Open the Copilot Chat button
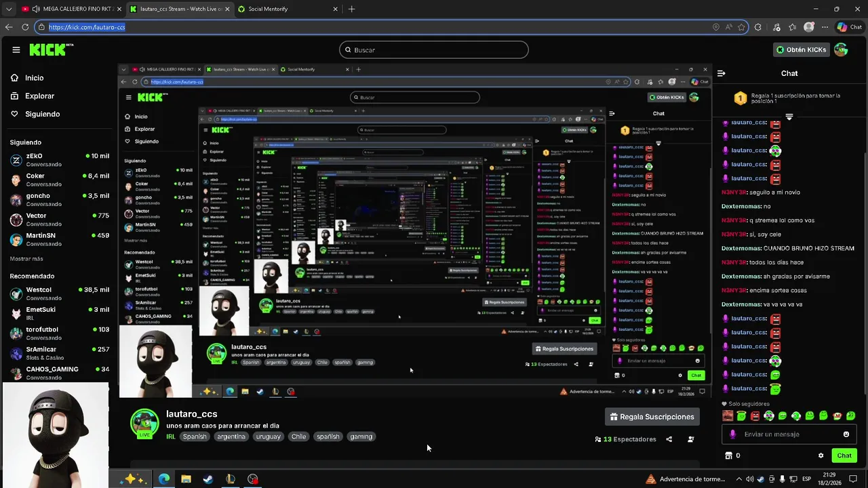 (849, 27)
